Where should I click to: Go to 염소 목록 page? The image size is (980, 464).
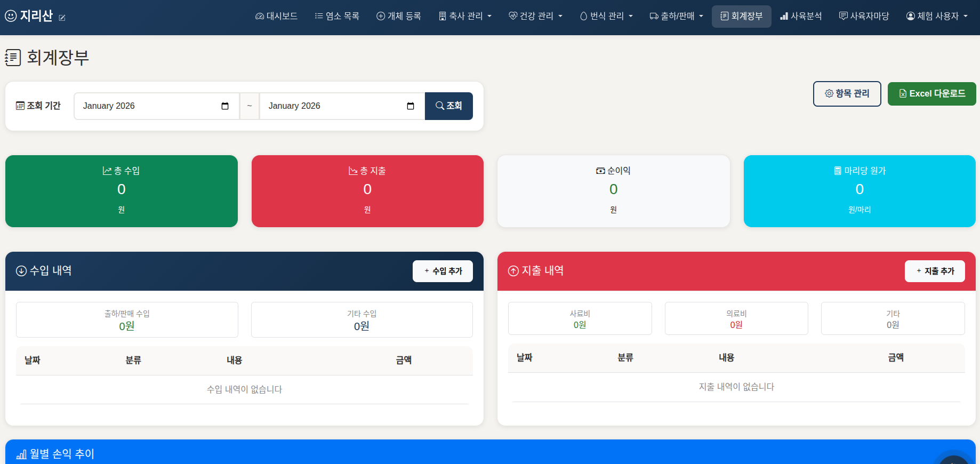coord(337,16)
